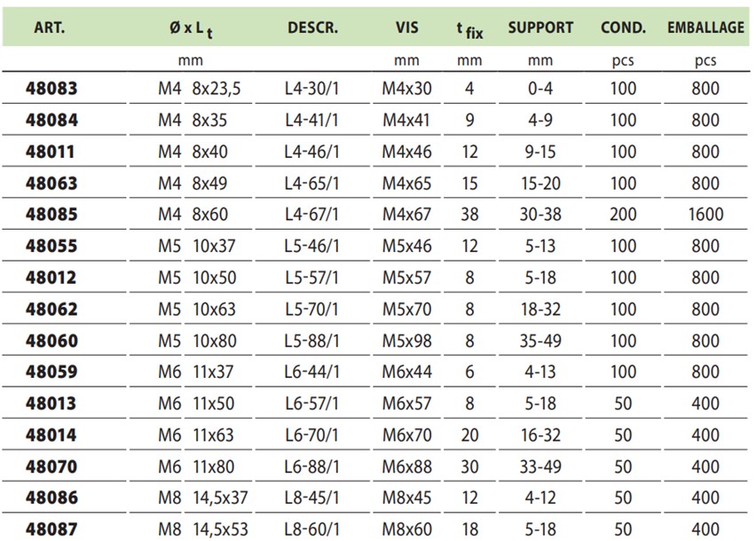
Task: Click the 14,5x37 dimension cell
Action: coord(220,498)
